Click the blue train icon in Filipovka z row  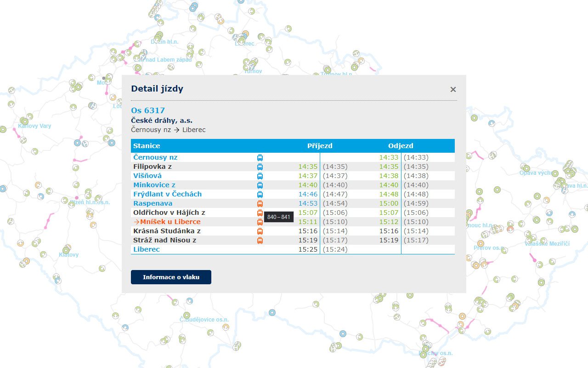[x=260, y=167]
